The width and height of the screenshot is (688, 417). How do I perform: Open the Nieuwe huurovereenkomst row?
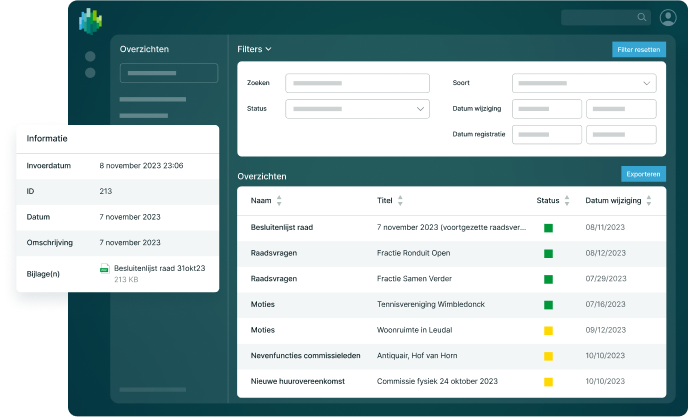[452, 382]
